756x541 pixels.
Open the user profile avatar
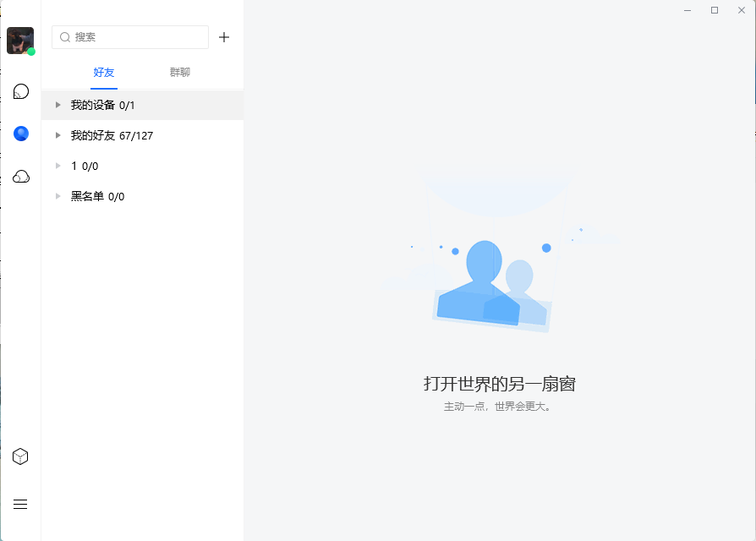(20, 41)
